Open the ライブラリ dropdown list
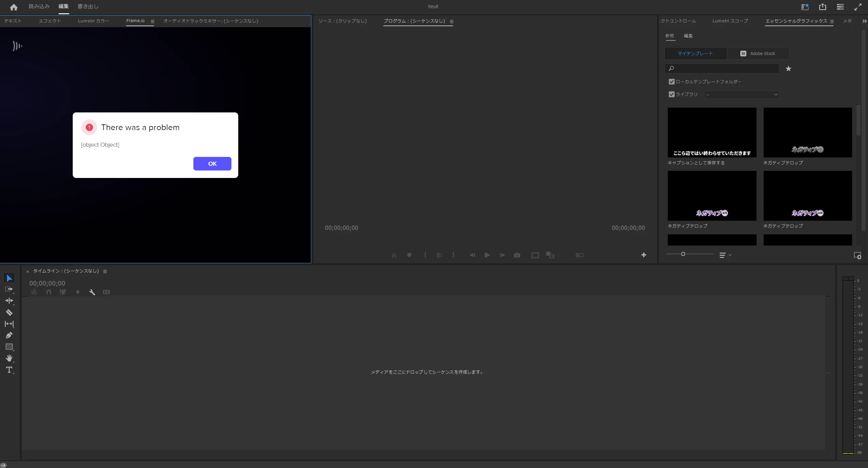The image size is (868, 468). coord(742,94)
